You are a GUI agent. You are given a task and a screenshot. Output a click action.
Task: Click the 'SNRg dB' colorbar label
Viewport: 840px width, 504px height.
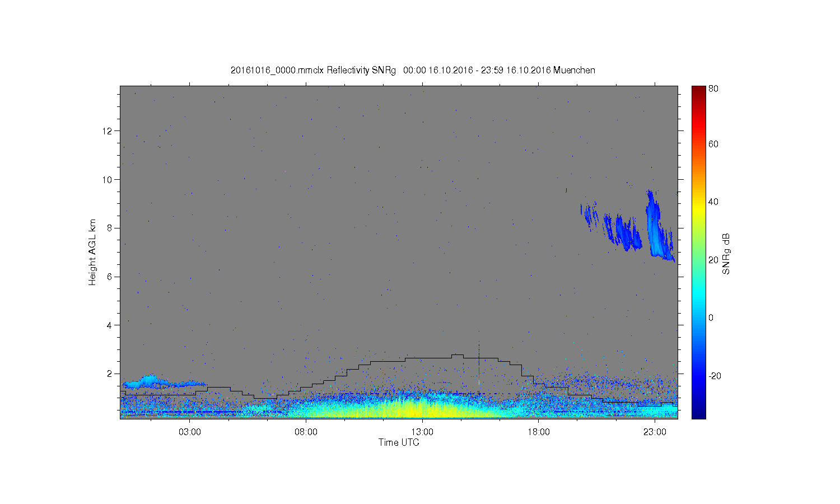point(726,254)
